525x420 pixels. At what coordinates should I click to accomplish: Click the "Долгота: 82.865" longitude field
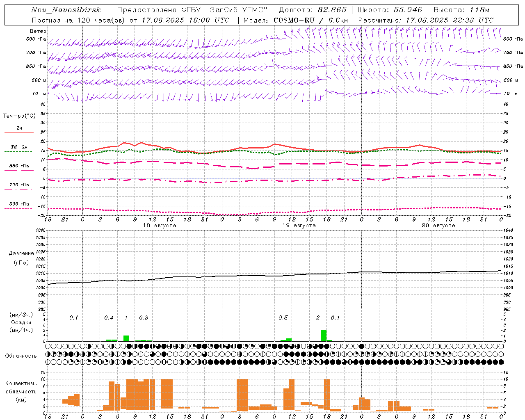313,10
